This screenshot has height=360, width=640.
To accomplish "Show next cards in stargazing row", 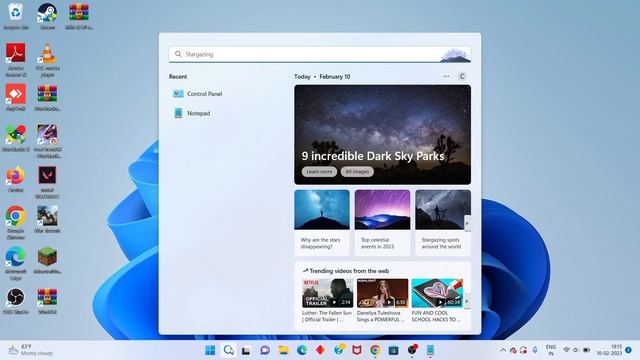I will pos(467,223).
